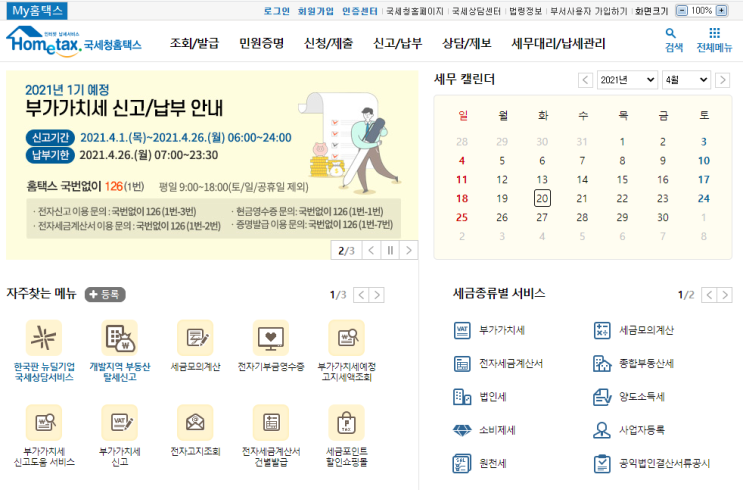Click the 사업자등록 person icon

(x=602, y=430)
